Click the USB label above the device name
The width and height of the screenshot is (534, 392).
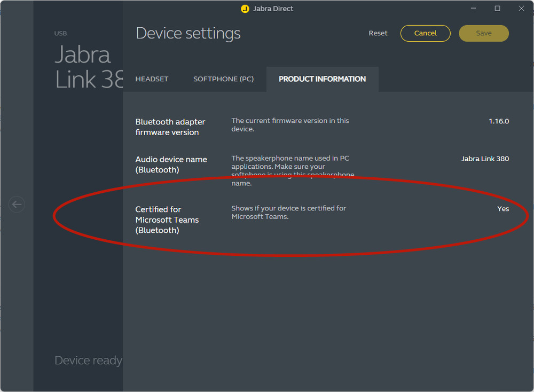[60, 33]
